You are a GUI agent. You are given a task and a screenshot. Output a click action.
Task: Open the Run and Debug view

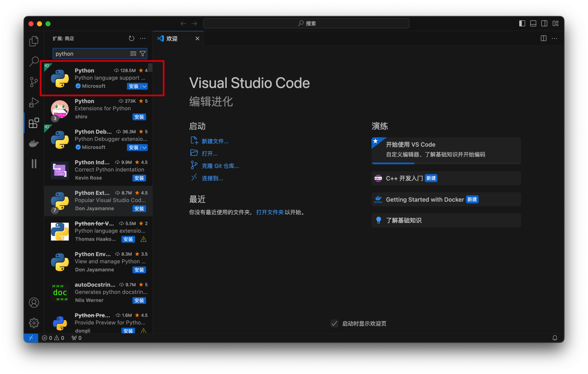pyautogui.click(x=34, y=102)
